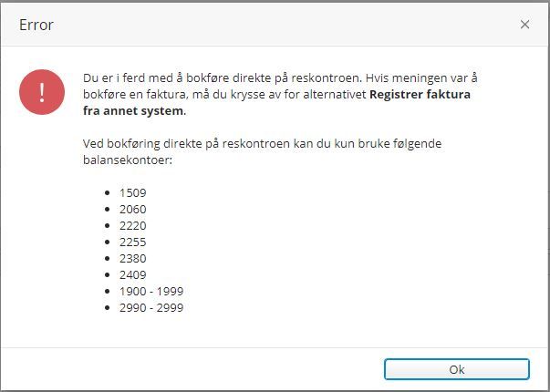Close the Error dialog with the X
Viewport: 550px width, 392px height.
coord(524,25)
